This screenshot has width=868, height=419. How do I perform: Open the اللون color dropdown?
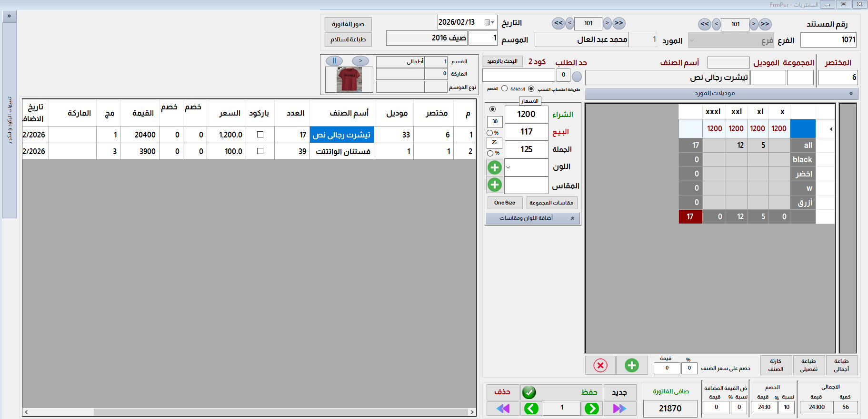pos(508,167)
